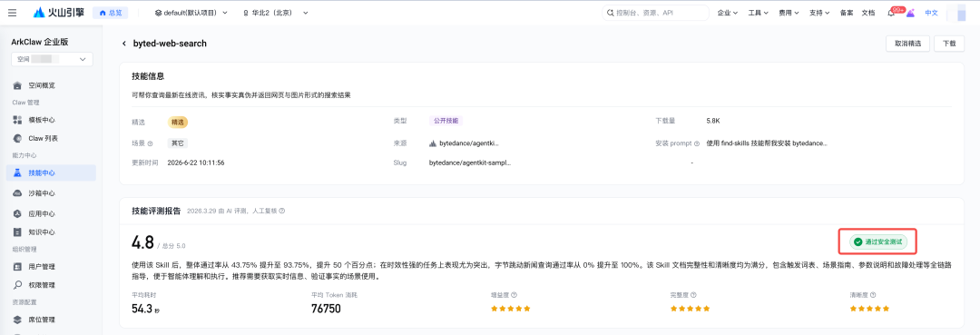Show help tooltip next to 场景
980x335 pixels.
coord(150,143)
